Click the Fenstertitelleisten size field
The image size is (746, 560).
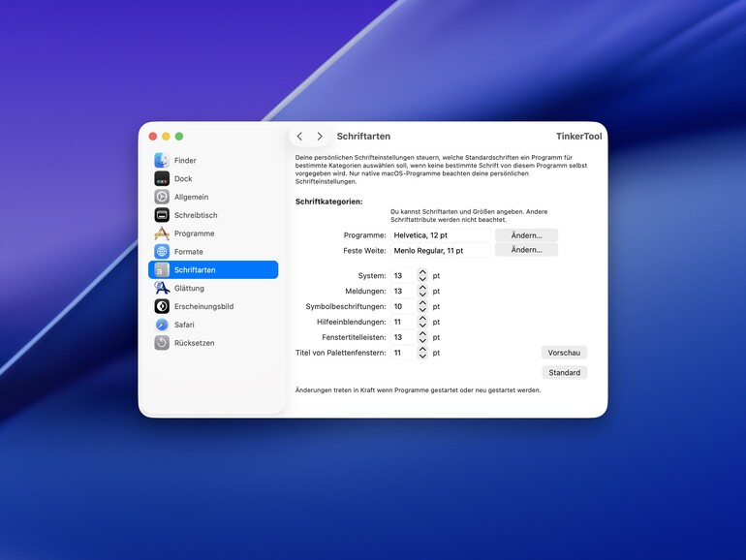403,337
